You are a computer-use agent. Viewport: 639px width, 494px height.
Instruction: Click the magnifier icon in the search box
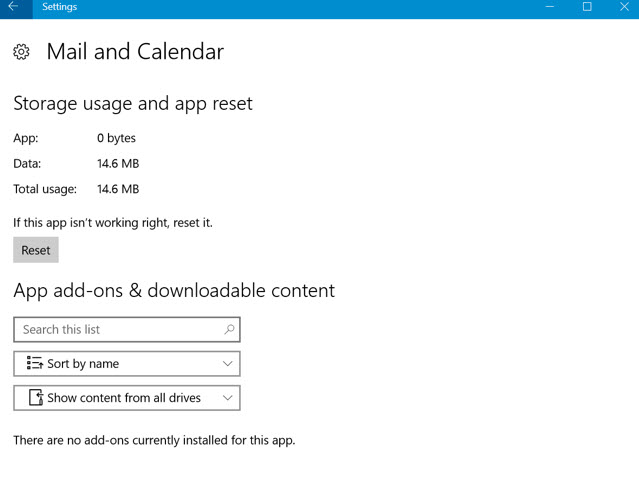(x=229, y=329)
